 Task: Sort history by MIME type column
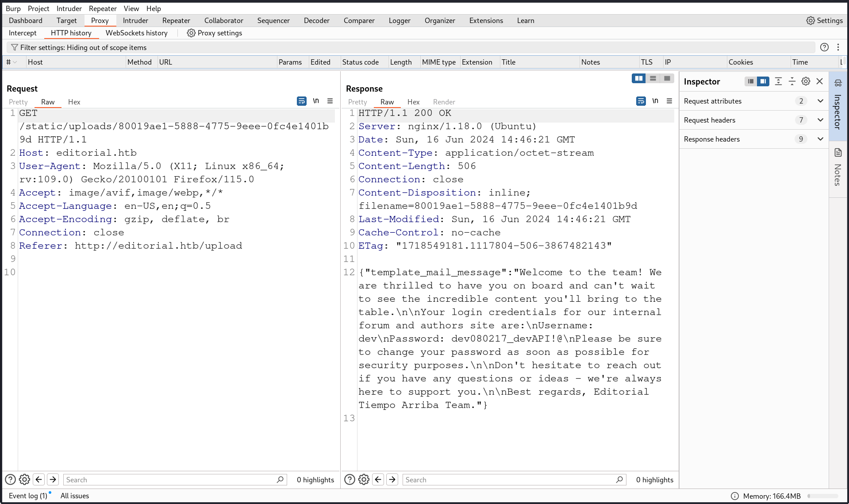coord(440,62)
